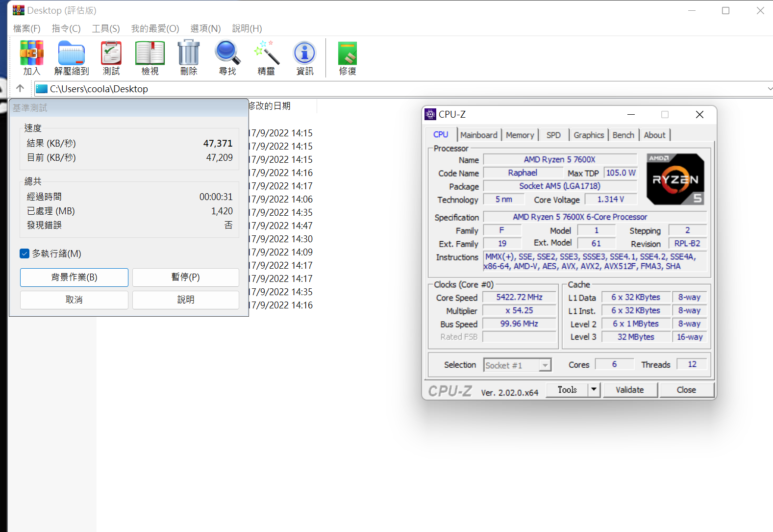Click the 檢視 (View) book icon

click(150, 53)
